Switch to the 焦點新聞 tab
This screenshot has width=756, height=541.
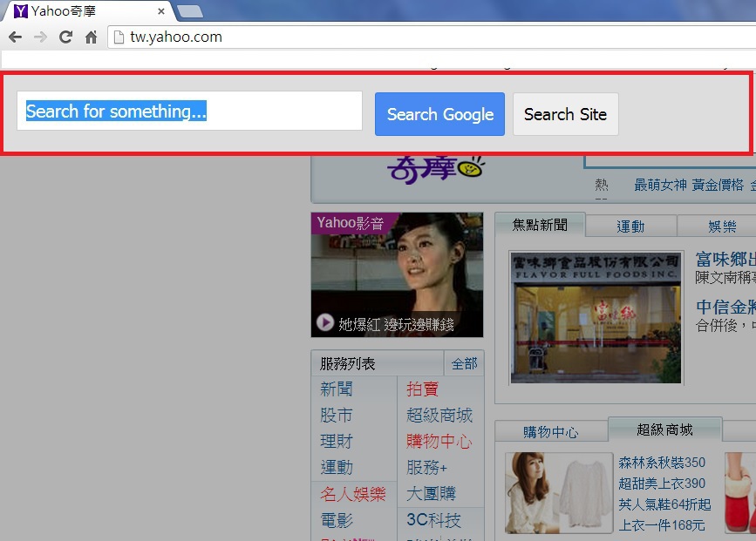[x=540, y=225]
